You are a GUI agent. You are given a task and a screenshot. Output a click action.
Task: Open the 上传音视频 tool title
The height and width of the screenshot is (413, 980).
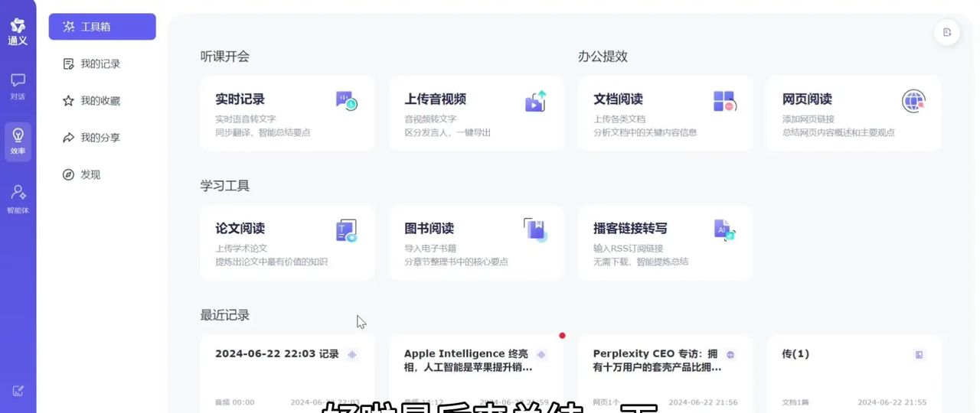coord(435,99)
